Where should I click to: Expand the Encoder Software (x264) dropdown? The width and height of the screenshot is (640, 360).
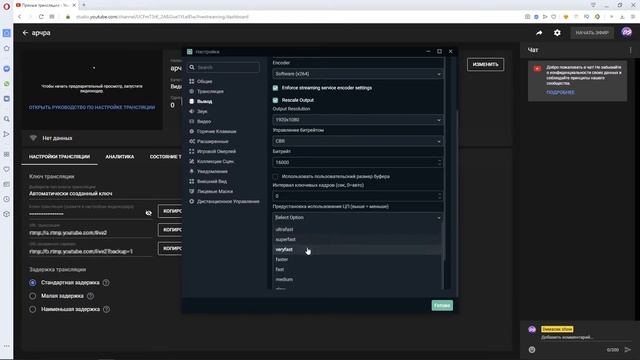[x=357, y=74]
